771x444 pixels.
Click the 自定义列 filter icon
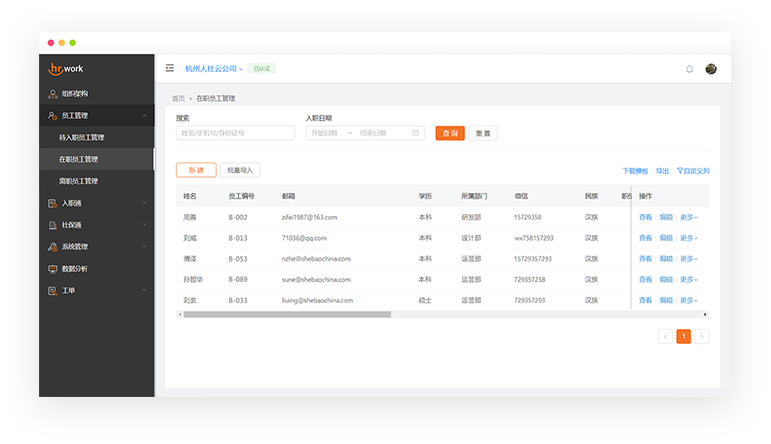click(x=680, y=171)
